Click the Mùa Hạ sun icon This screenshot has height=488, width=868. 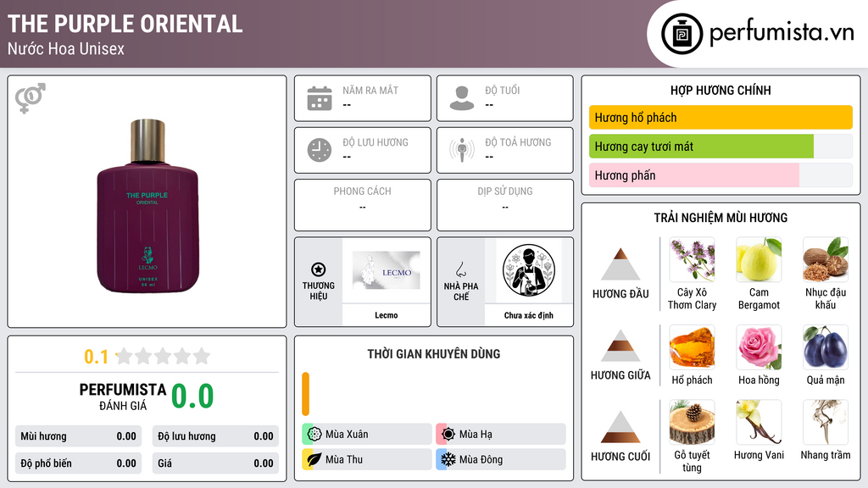click(448, 434)
